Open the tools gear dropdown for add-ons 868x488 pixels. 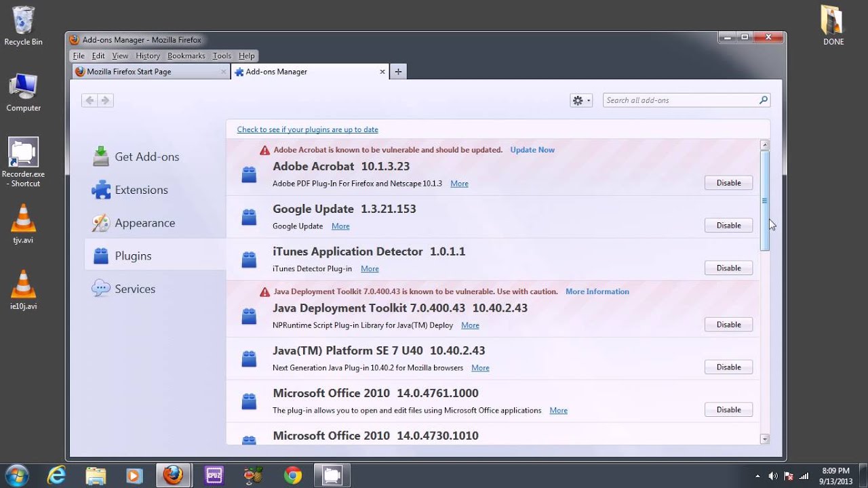coord(581,100)
